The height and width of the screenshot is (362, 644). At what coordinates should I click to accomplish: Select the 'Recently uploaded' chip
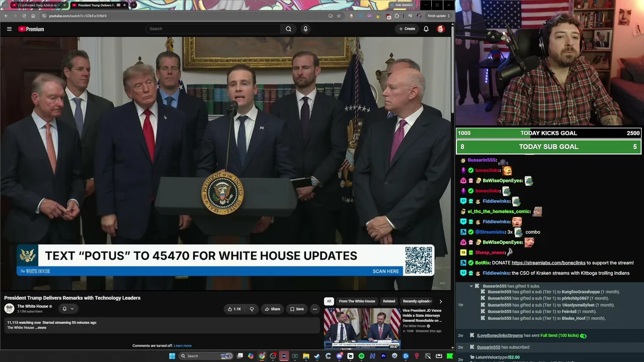(417, 301)
